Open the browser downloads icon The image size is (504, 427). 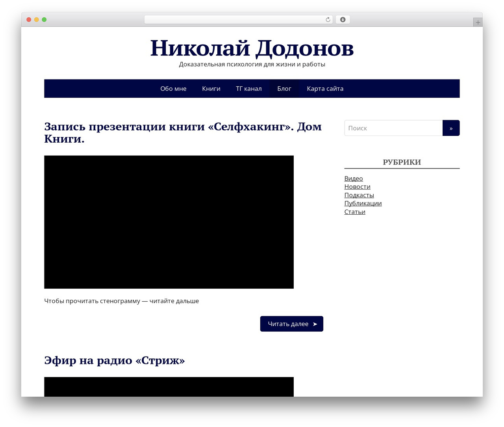click(343, 20)
